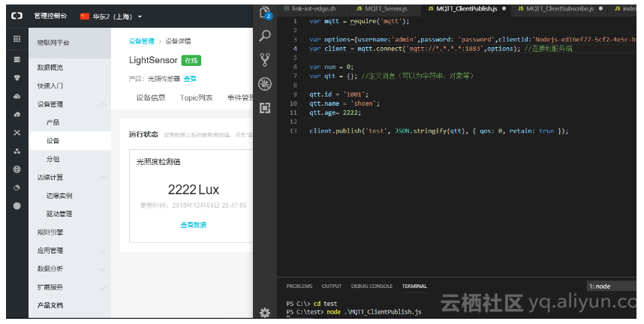Open VS Code Source Control icon
Image resolution: width=644 pixels, height=324 pixels.
pyautogui.click(x=265, y=59)
